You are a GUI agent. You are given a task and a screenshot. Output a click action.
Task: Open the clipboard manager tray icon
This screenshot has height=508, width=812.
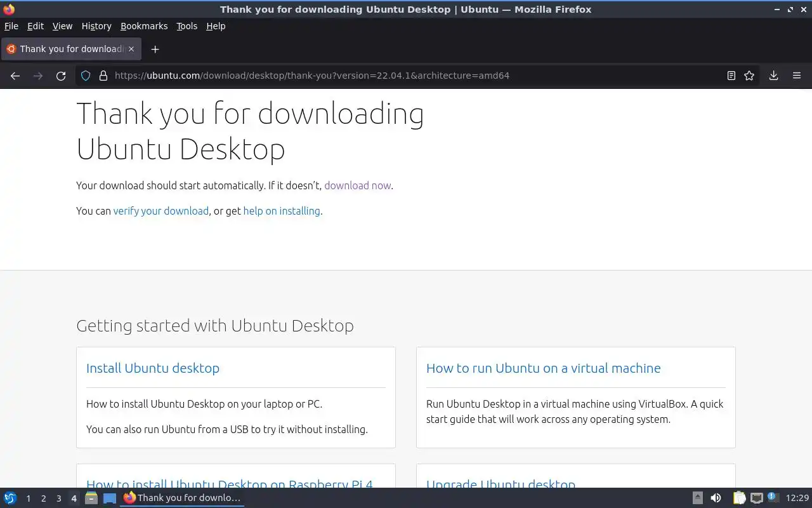[x=739, y=498]
